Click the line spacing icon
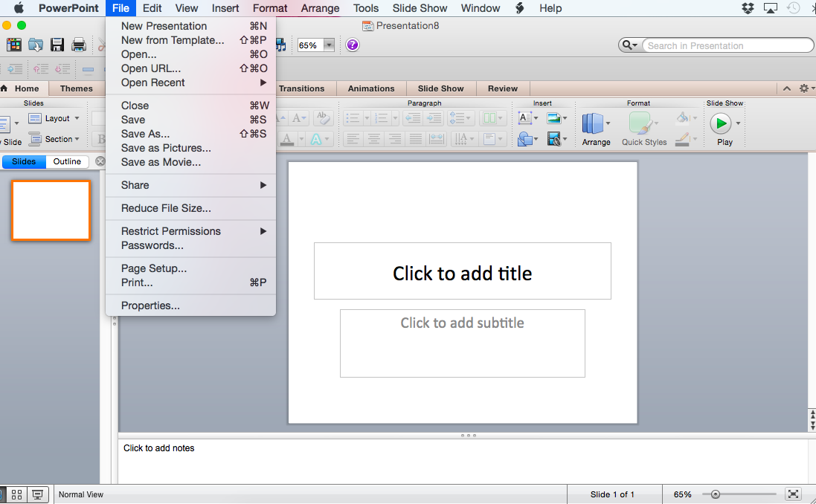 pos(457,118)
